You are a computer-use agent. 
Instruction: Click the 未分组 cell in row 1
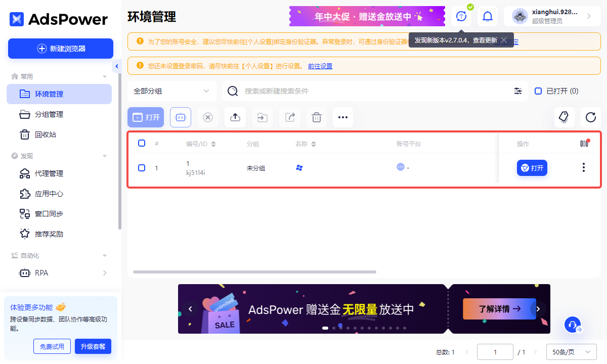256,168
